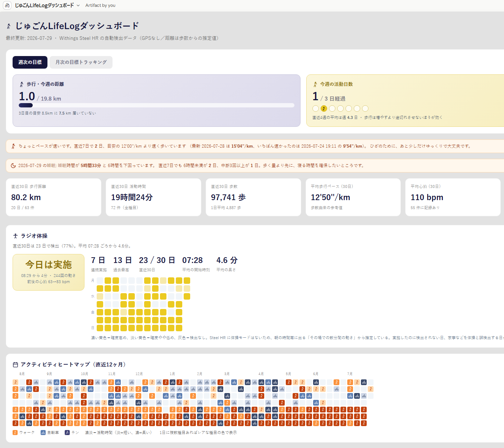This screenshot has width=504, height=448.
Task: Click the moon icon in sleep alert
Action: pos(13,166)
